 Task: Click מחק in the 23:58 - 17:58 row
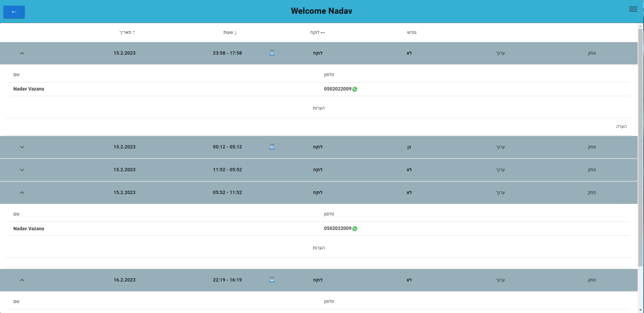[x=592, y=53]
